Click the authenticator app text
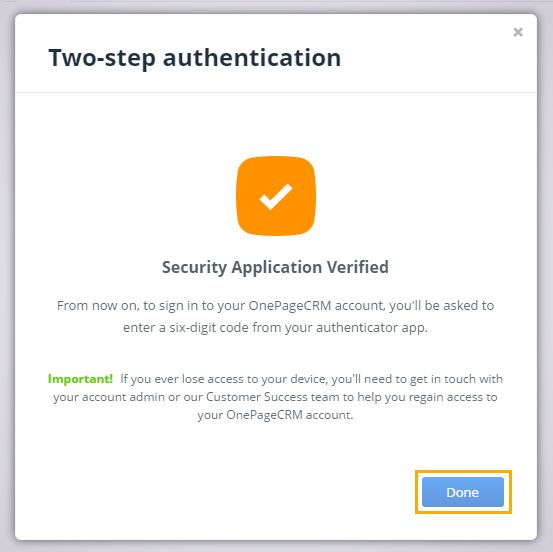The image size is (553, 552). click(372, 328)
